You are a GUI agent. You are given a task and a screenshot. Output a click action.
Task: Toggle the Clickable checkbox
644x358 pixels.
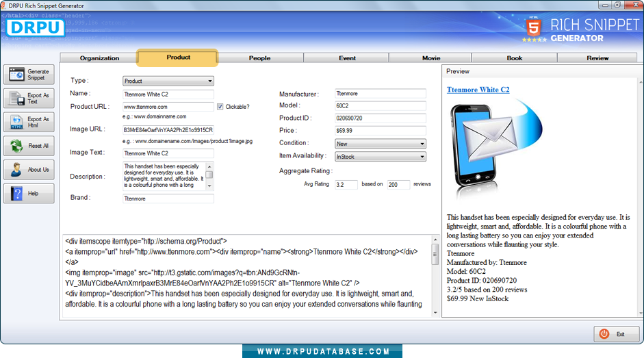tap(220, 107)
